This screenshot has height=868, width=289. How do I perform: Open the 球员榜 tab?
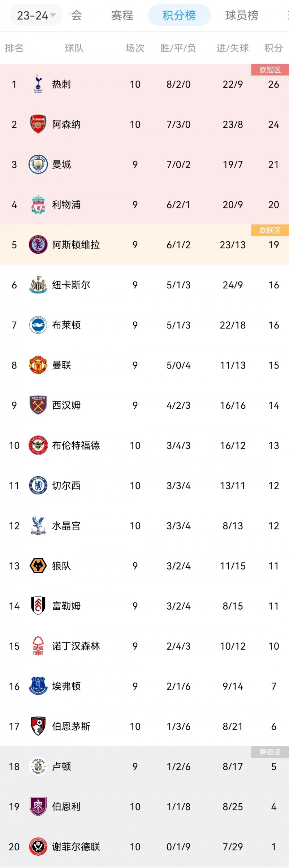pos(242,16)
